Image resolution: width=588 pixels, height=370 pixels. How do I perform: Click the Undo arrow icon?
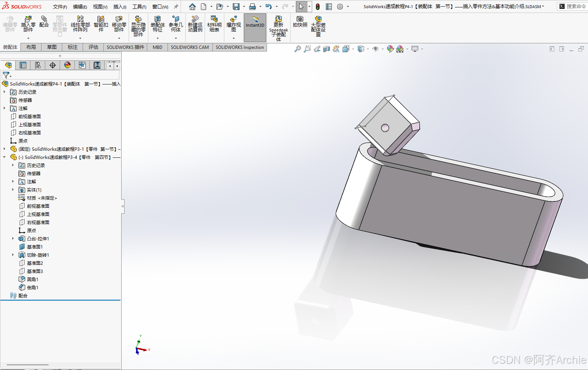pyautogui.click(x=269, y=7)
